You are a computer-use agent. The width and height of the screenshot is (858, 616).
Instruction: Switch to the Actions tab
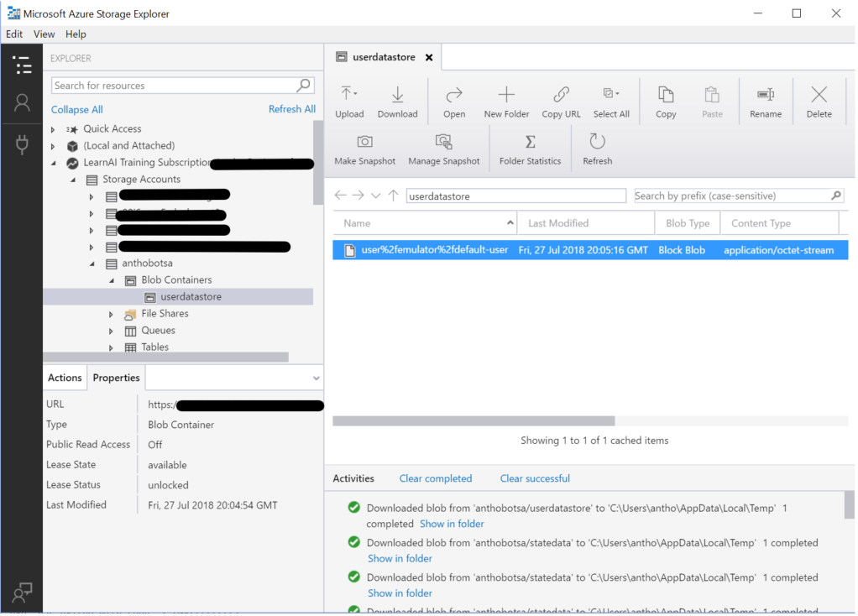pos(65,378)
